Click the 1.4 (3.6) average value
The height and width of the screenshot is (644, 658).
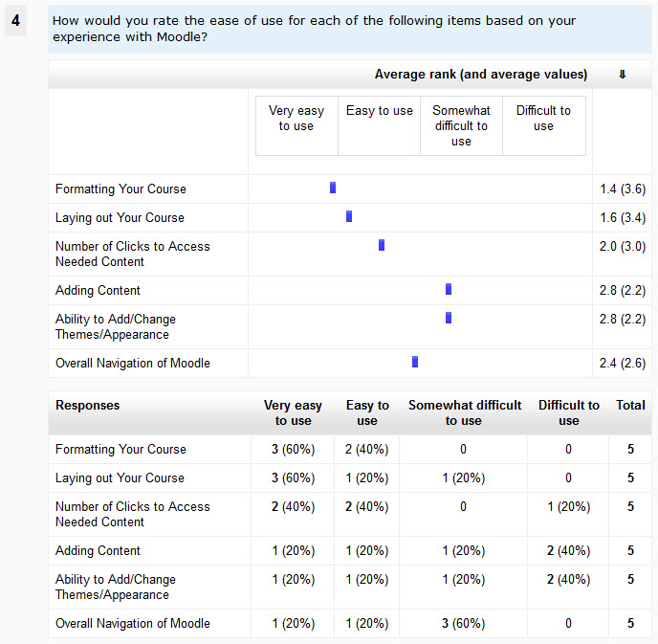pyautogui.click(x=623, y=189)
